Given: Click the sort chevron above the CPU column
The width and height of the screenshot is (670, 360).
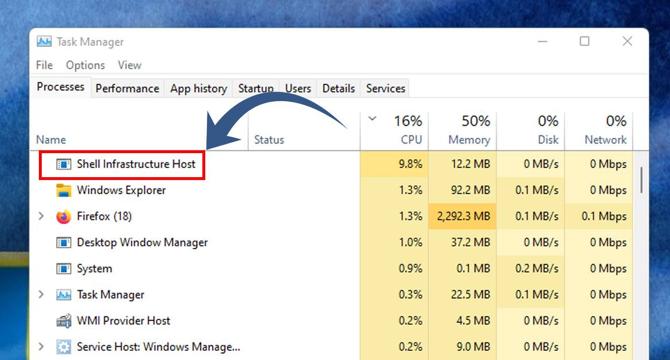Looking at the screenshot, I should pos(372,118).
